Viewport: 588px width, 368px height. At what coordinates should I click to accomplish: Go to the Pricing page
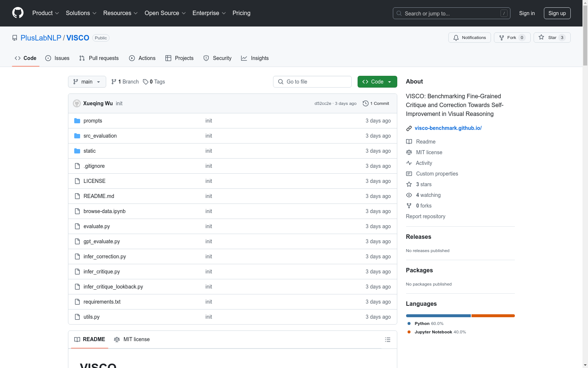(x=241, y=13)
